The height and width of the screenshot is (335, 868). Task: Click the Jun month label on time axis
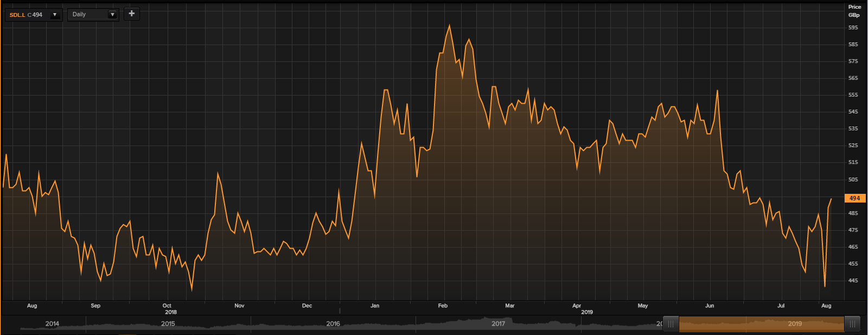point(710,306)
